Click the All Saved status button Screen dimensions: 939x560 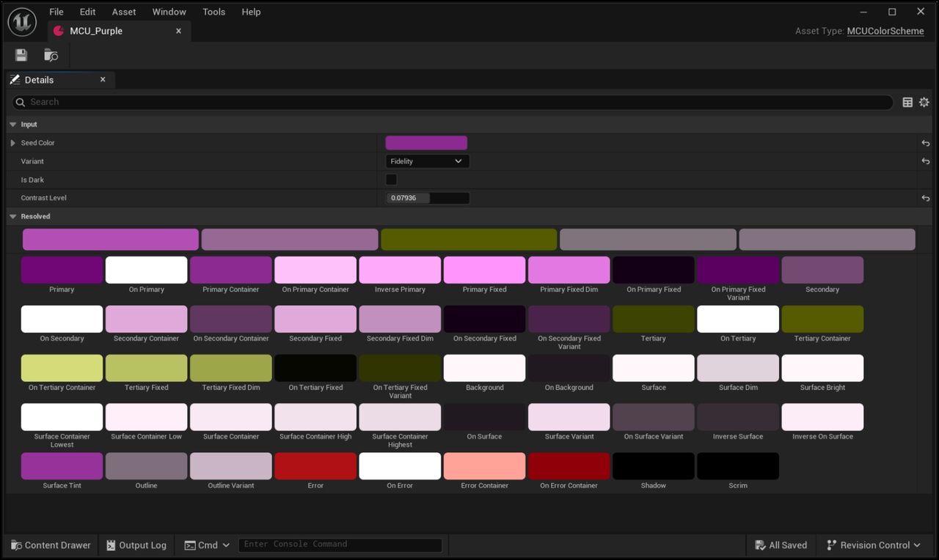[781, 545]
